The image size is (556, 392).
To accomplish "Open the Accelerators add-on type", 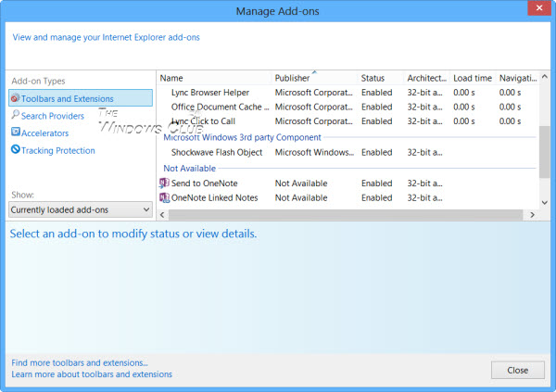I will [x=45, y=133].
